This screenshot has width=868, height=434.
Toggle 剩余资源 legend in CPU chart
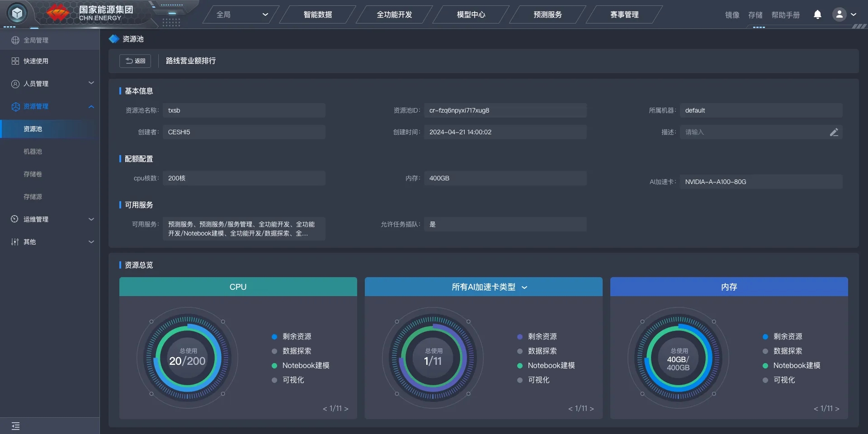point(297,336)
